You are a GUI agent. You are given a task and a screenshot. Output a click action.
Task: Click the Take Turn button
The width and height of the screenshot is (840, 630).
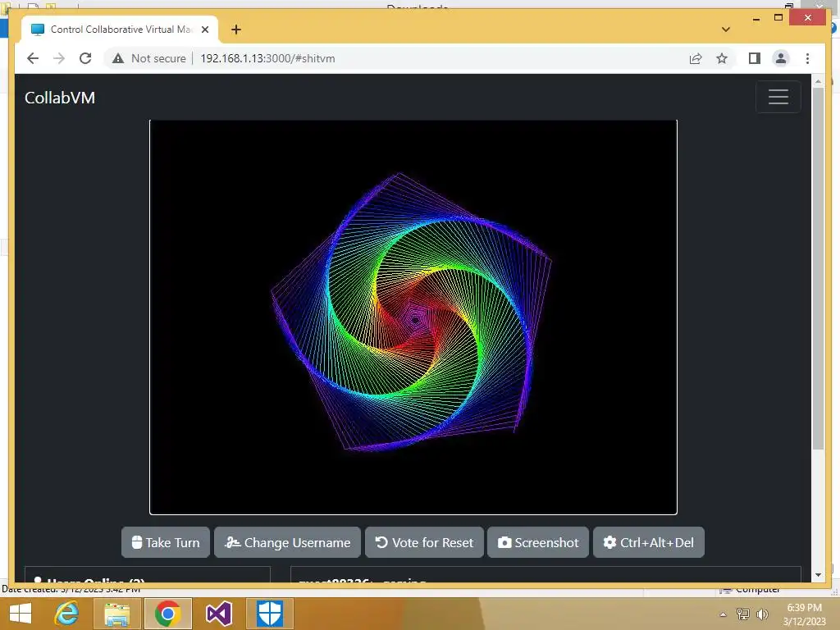(x=166, y=542)
